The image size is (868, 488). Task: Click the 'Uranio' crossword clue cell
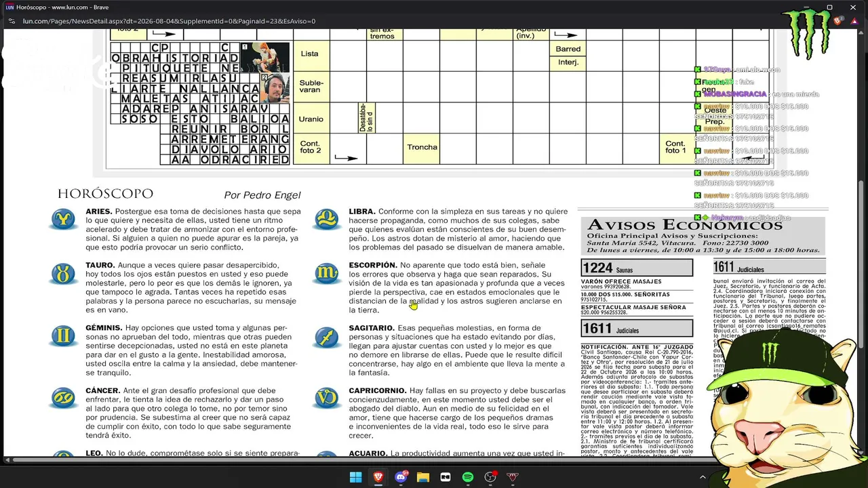pyautogui.click(x=311, y=119)
